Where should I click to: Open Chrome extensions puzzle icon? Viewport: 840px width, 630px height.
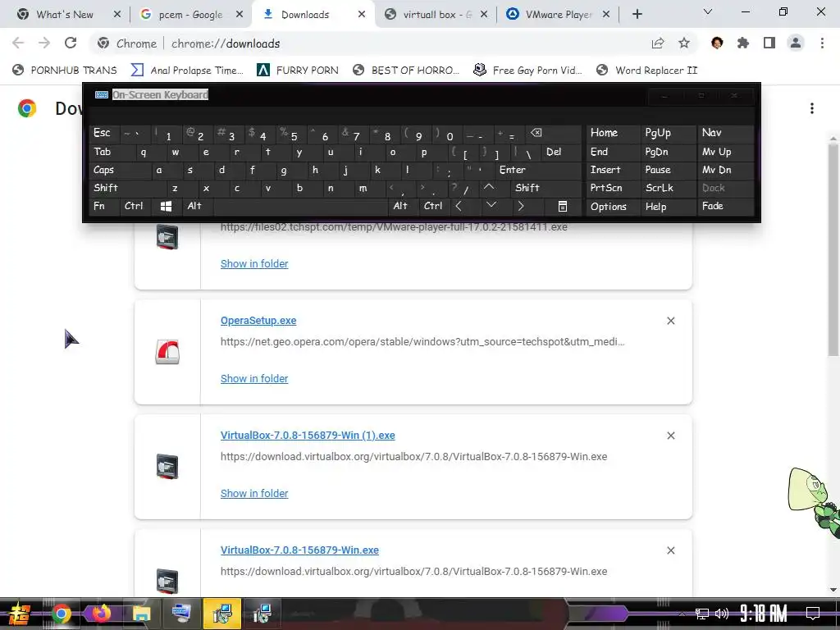click(743, 43)
